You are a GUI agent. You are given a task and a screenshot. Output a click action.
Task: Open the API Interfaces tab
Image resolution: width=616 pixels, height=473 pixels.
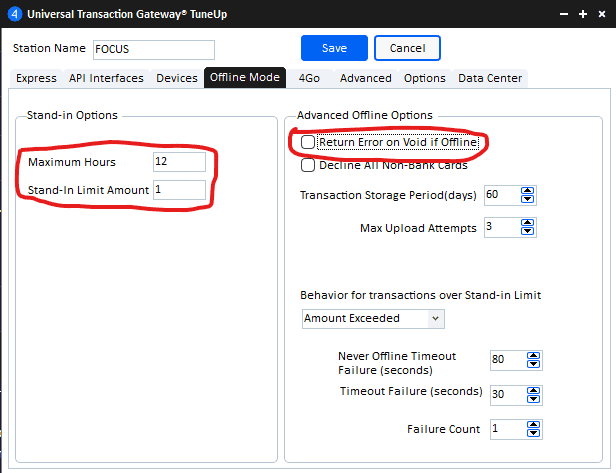click(106, 78)
